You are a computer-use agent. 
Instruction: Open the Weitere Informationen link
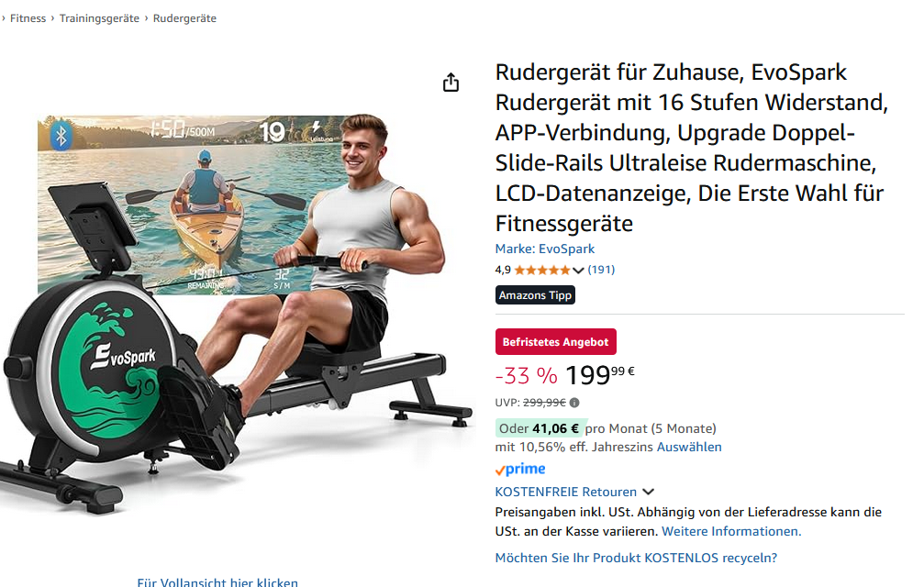731,531
